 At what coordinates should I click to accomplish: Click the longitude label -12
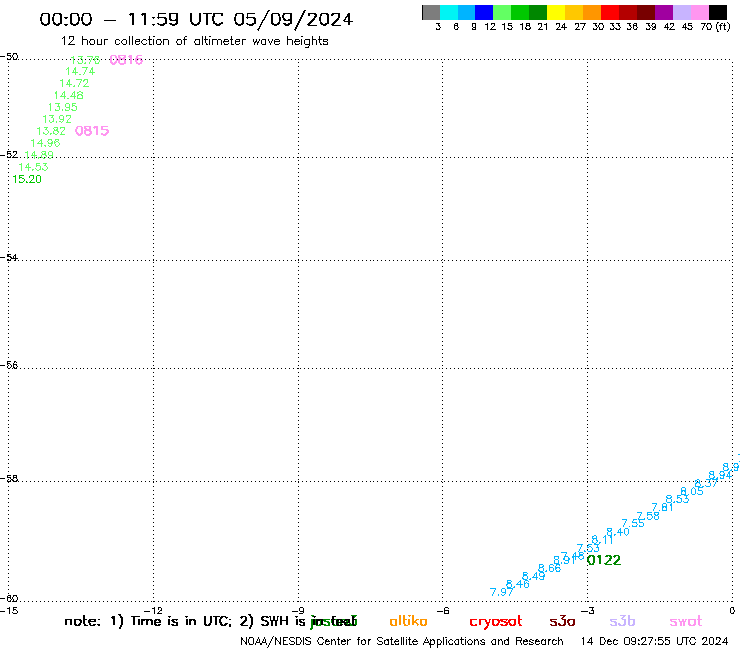pos(153,611)
